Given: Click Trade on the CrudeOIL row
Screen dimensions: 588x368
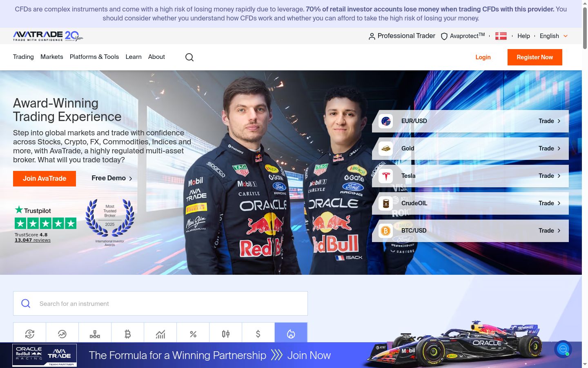Looking at the screenshot, I should 550,203.
